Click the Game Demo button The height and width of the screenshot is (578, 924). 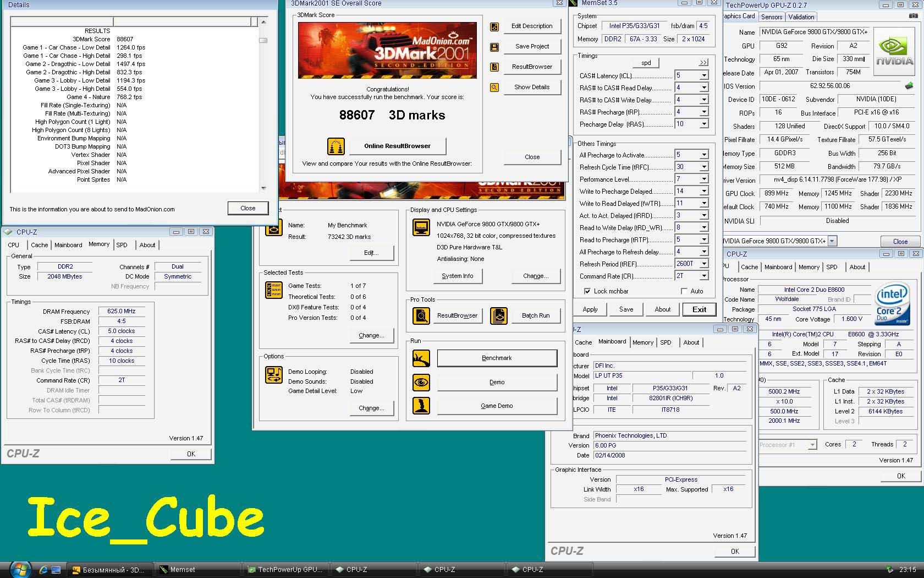pos(497,406)
